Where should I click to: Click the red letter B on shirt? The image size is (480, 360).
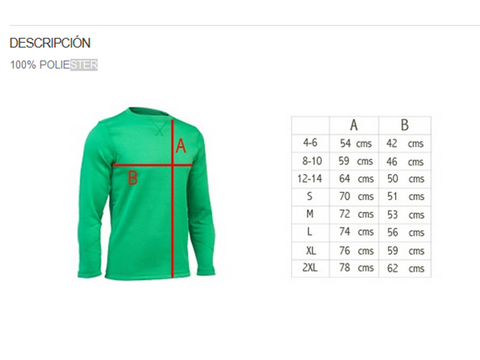[133, 178]
